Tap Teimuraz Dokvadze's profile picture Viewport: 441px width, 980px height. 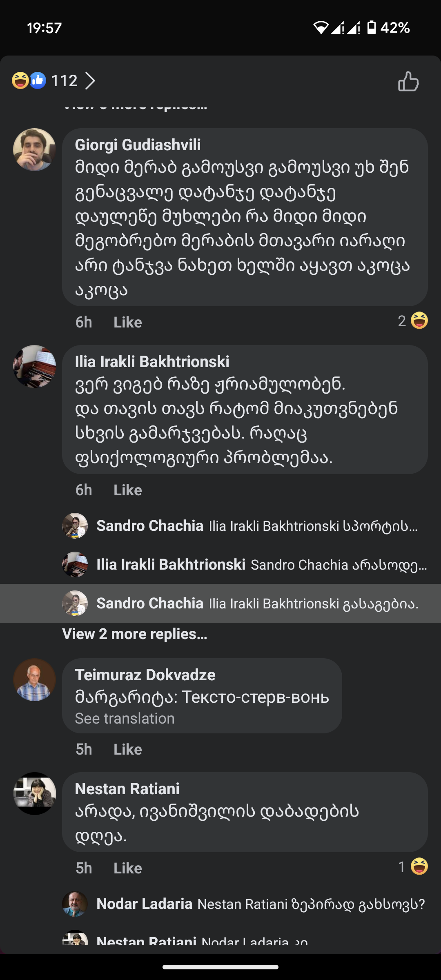point(34,680)
